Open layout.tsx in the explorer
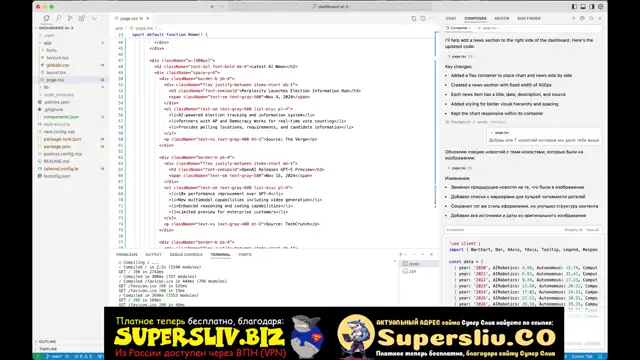 56,72
